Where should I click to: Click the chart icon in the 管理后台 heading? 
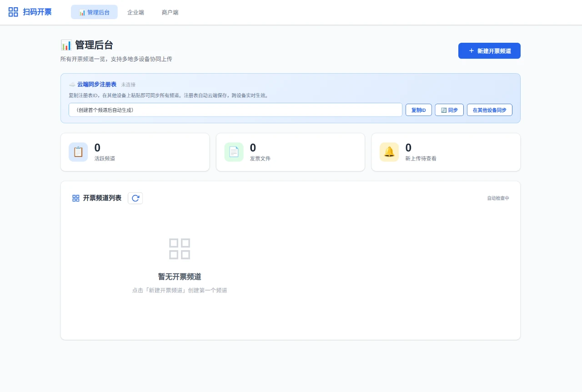66,45
